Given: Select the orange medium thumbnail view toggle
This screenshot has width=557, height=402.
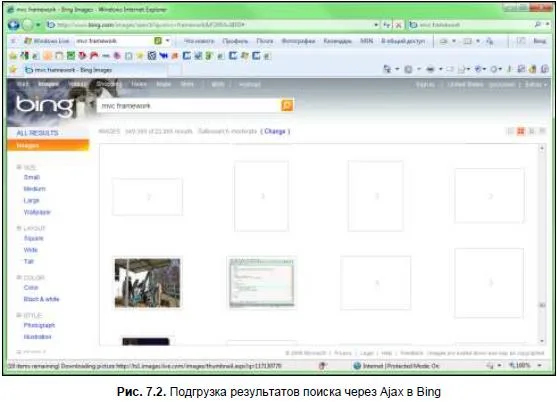Looking at the screenshot, I should pos(521,131).
